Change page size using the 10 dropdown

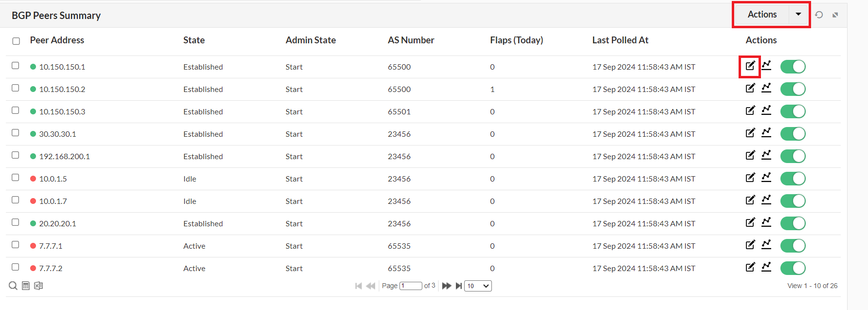[478, 286]
